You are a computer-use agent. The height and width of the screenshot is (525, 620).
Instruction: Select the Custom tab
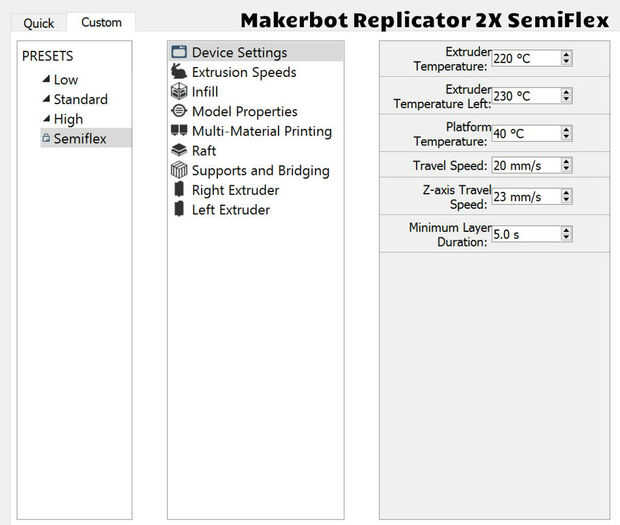tap(101, 22)
